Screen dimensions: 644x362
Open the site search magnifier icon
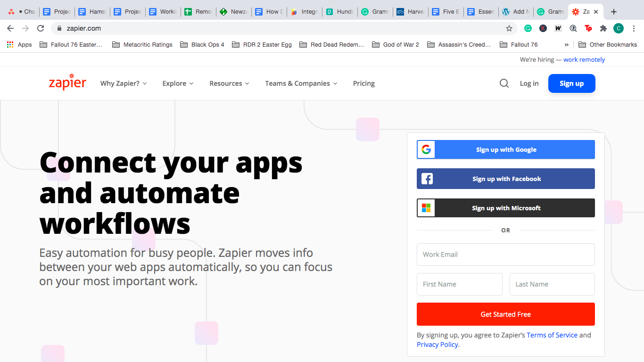504,83
